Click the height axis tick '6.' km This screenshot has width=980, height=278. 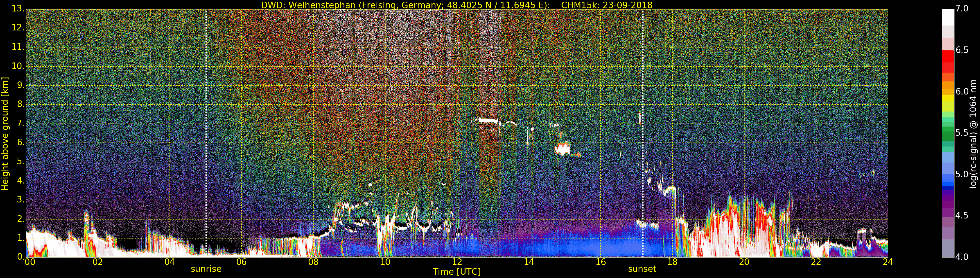[21, 142]
